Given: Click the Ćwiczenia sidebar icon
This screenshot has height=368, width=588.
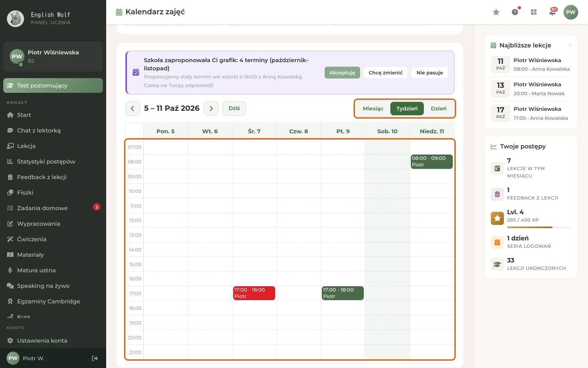Looking at the screenshot, I should tap(10, 239).
